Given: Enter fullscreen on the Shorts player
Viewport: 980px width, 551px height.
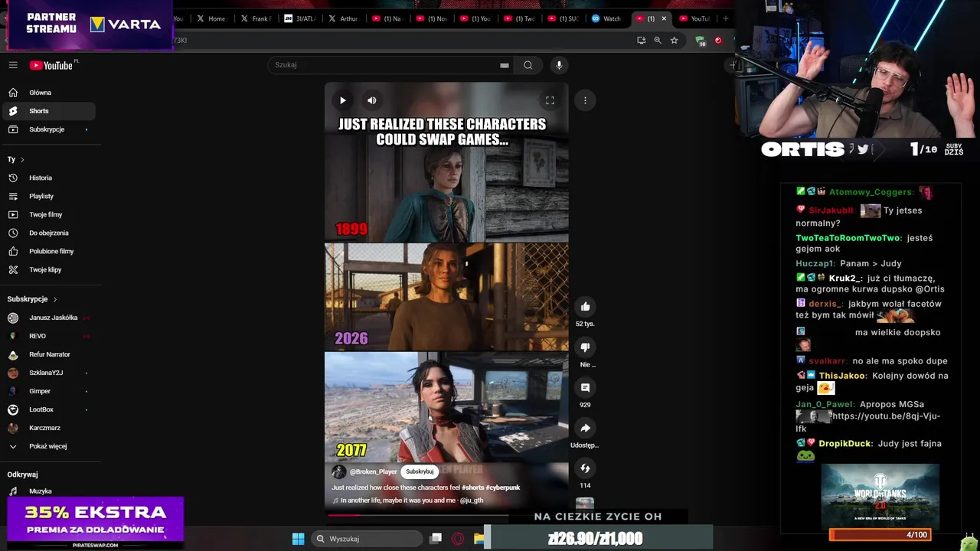Looking at the screenshot, I should (550, 100).
